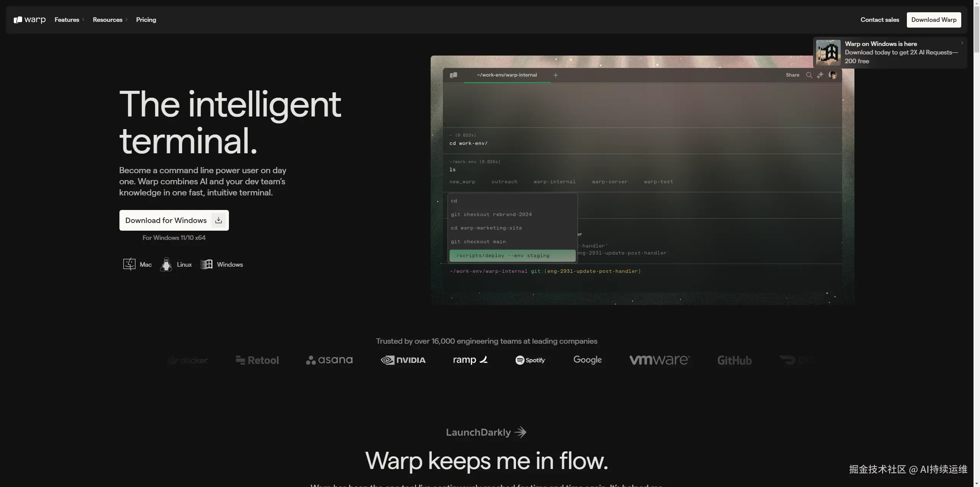Click the Mac platform icon
Viewport: 980px width, 487px height.
[x=129, y=264]
